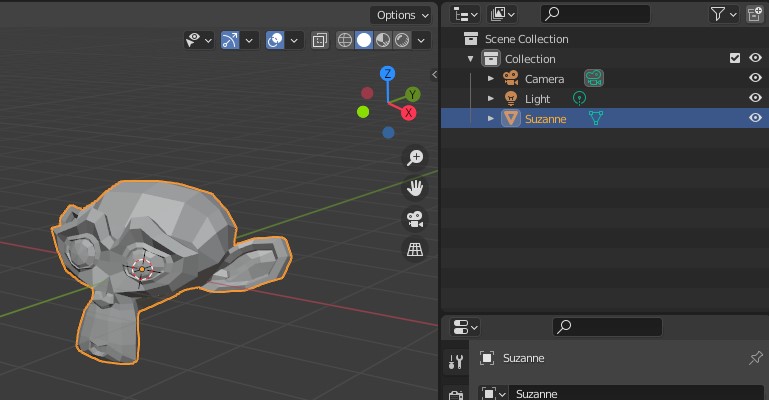The image size is (769, 400).
Task: Toggle Show Overlays button
Action: tap(275, 40)
